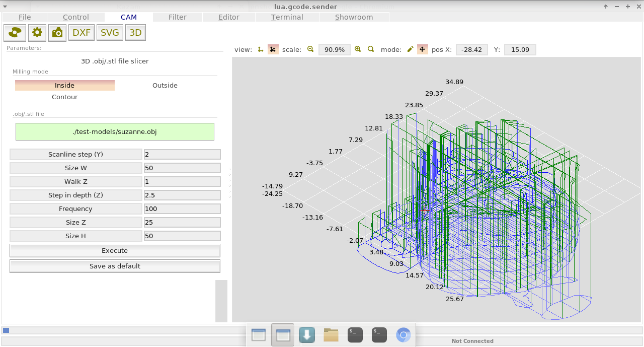
Task: Select the 3D slicer tool
Action: point(135,33)
